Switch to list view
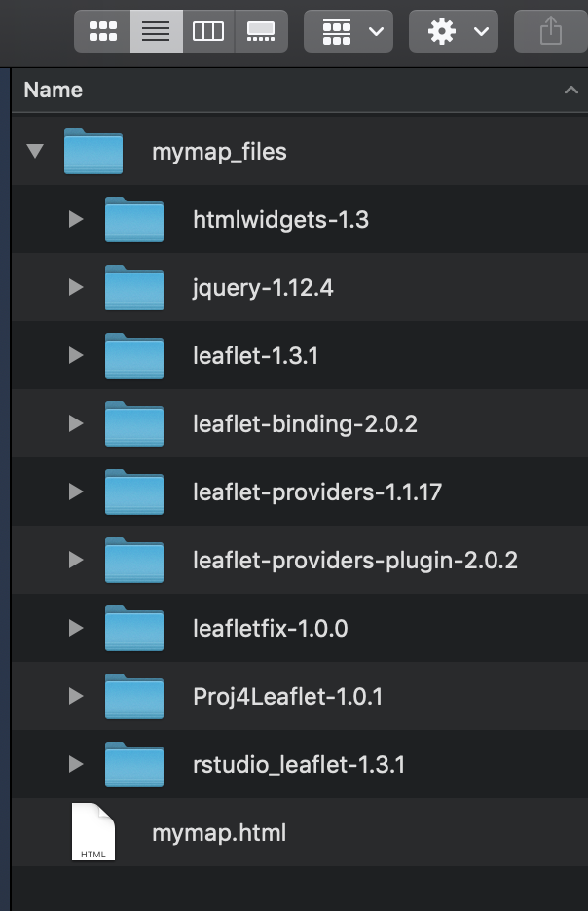 coord(157,31)
